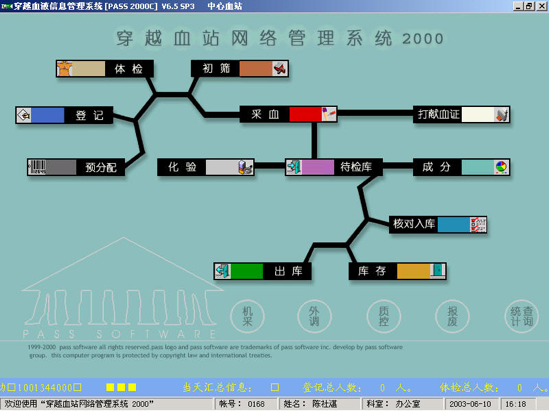
Task: Click the amber color block on 库存
Action: coord(414,271)
